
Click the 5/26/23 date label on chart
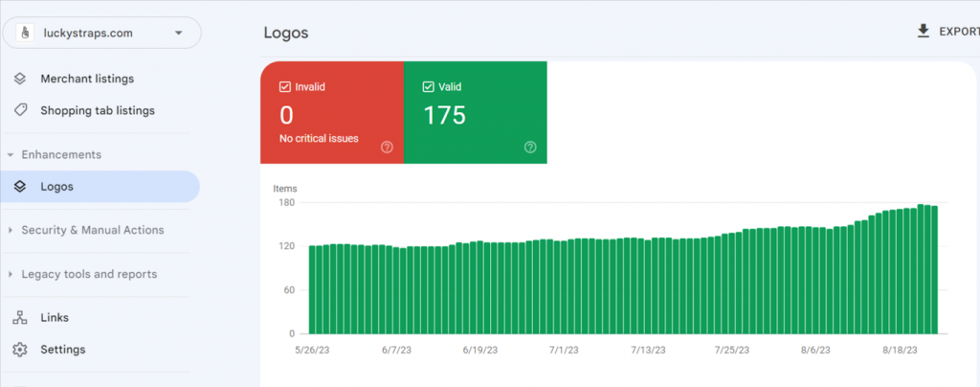click(x=311, y=351)
